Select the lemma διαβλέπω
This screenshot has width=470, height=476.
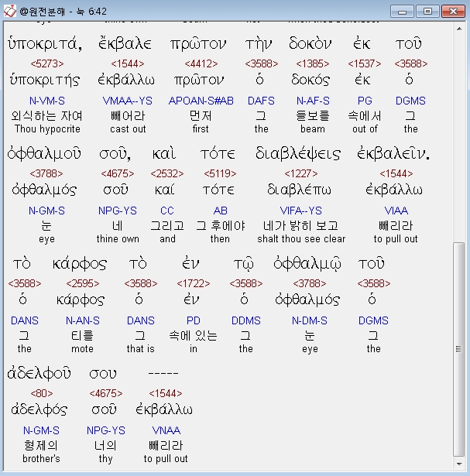299,190
